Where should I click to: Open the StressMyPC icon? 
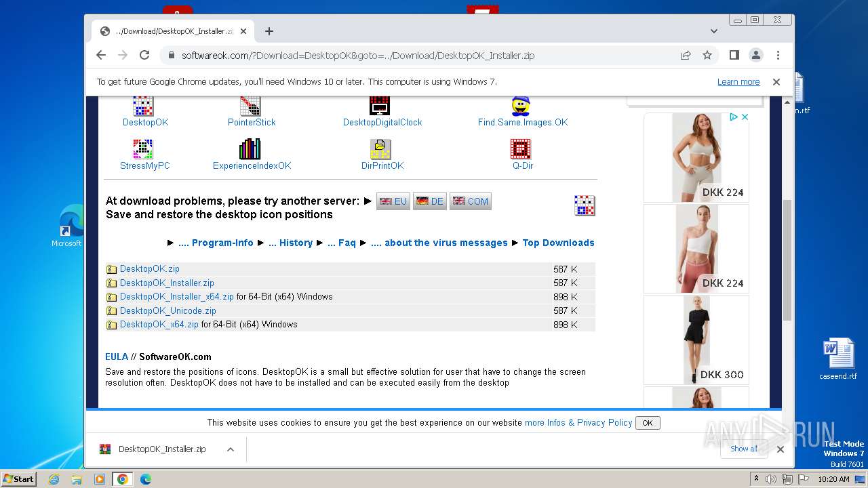click(x=143, y=149)
